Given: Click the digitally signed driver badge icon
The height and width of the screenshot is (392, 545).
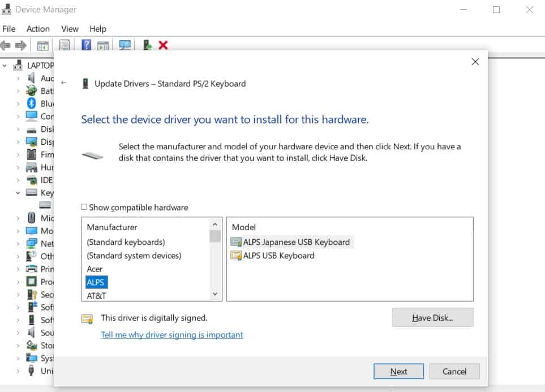Looking at the screenshot, I should (x=87, y=318).
